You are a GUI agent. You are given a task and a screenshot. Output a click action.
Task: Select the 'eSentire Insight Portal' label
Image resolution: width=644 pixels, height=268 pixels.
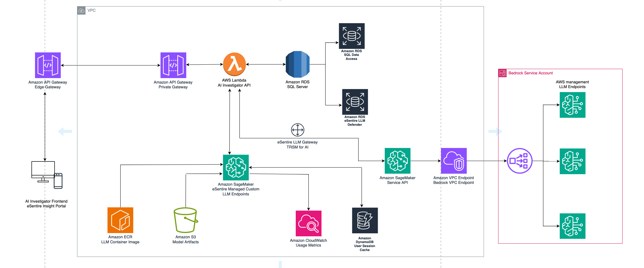pyautogui.click(x=46, y=206)
